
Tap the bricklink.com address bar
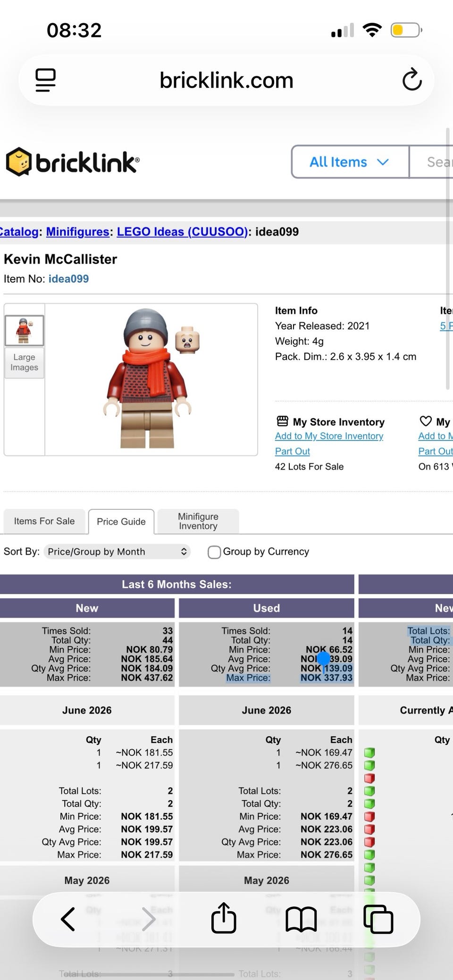tap(226, 80)
